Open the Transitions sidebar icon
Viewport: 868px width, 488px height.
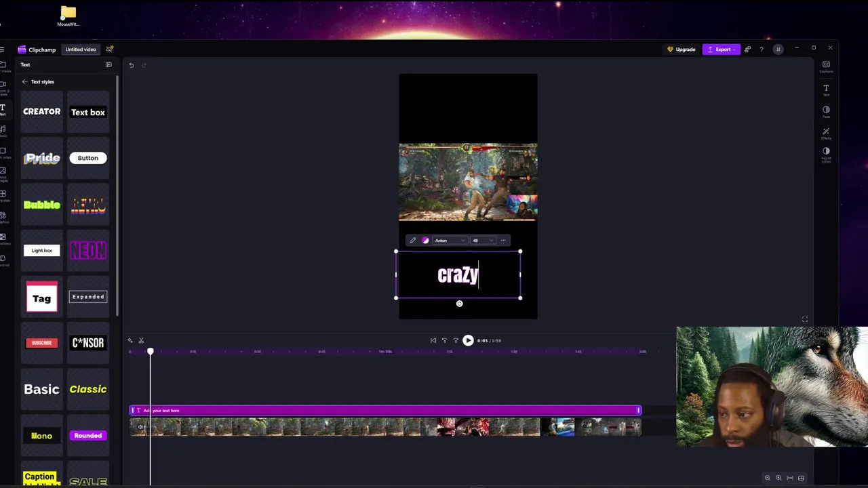(3, 239)
